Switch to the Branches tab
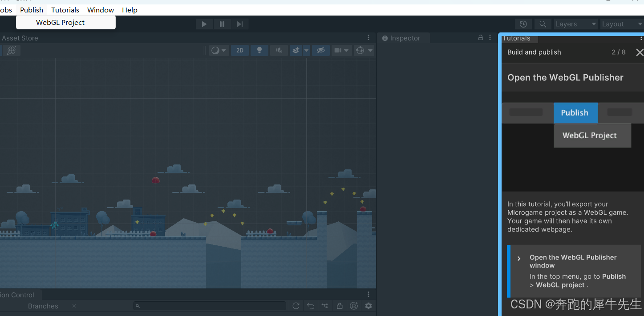The image size is (644, 316). click(43, 306)
